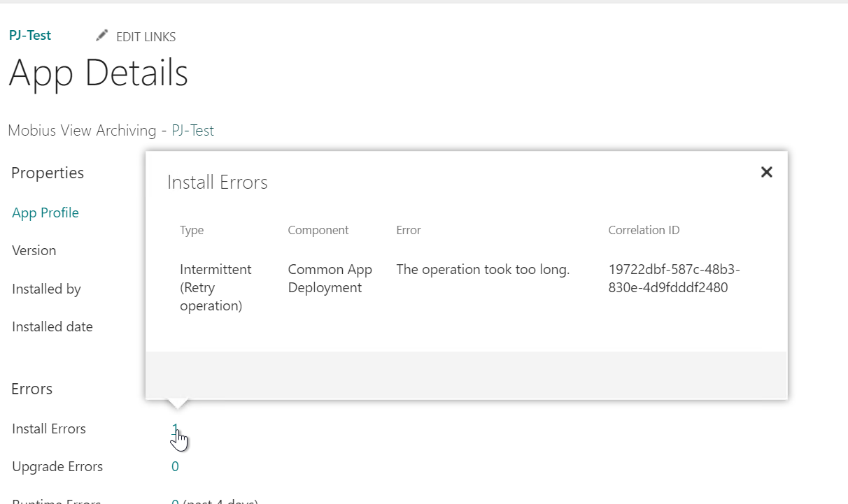Select the Errors section heading
The width and height of the screenshot is (848, 504).
click(x=31, y=389)
